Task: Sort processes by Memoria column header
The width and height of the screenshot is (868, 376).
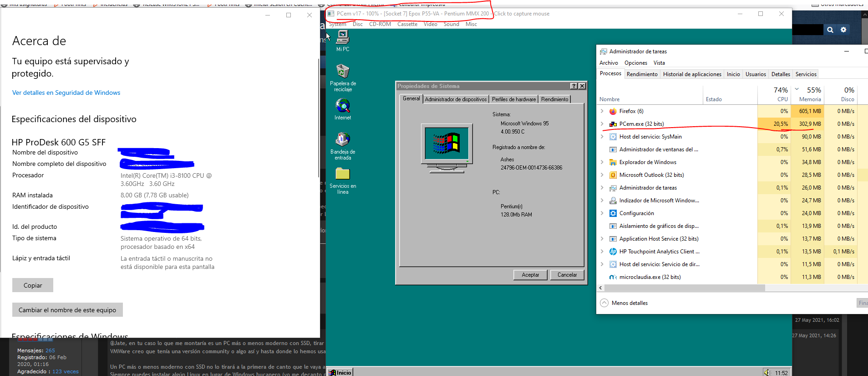Action: (x=807, y=94)
